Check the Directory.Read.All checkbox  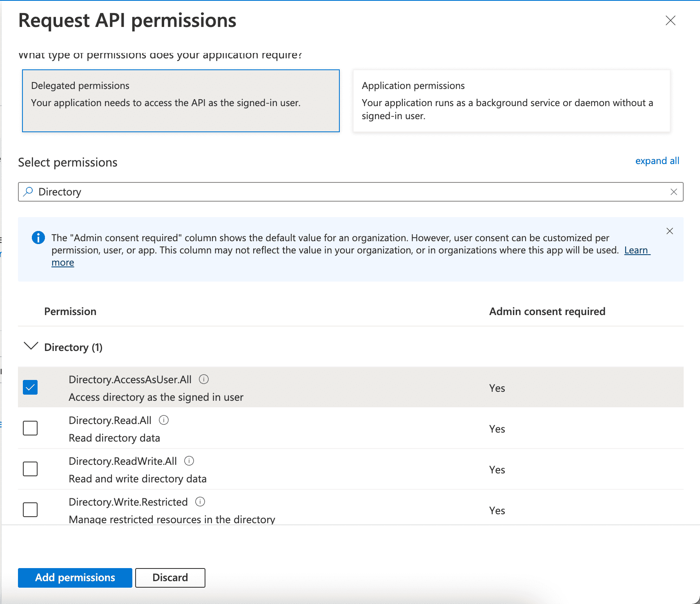click(30, 428)
